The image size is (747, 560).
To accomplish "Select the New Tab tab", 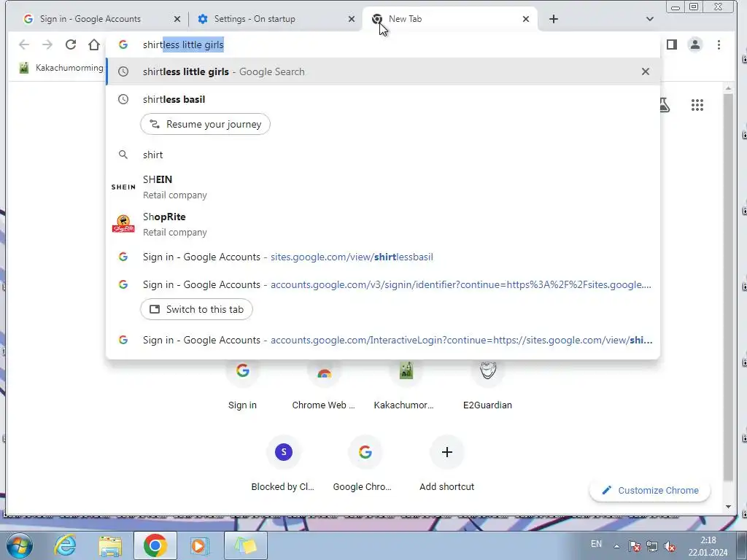I will pos(449,19).
